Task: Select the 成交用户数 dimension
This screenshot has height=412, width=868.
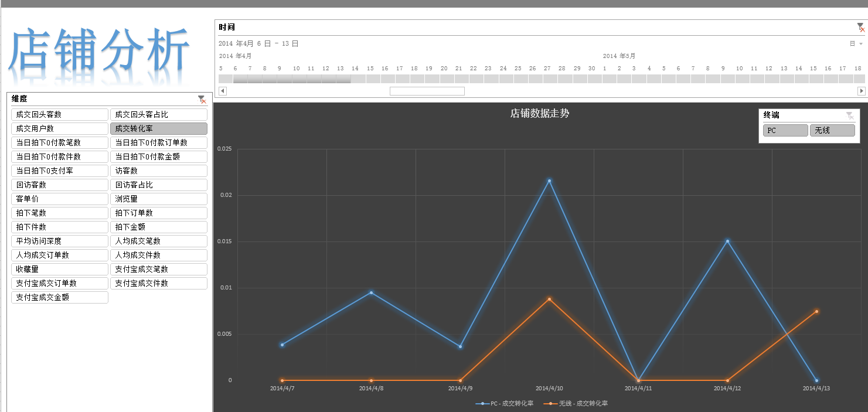Action: pos(60,129)
